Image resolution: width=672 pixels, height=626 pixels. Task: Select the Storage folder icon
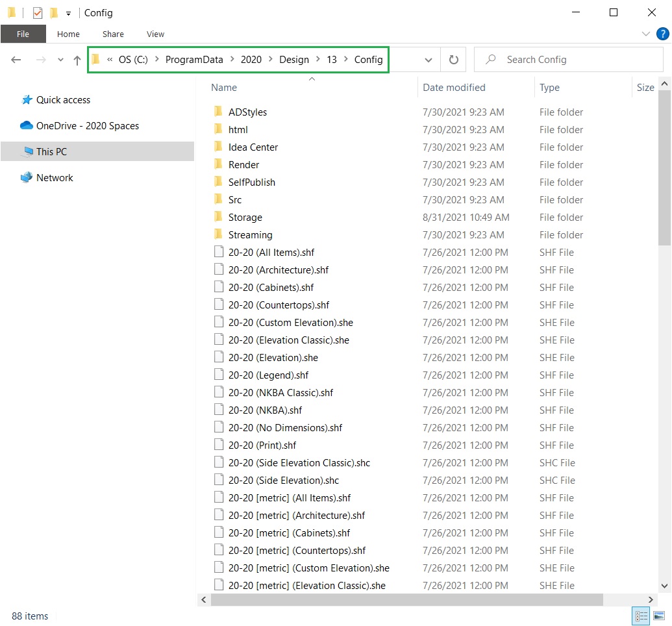(218, 218)
